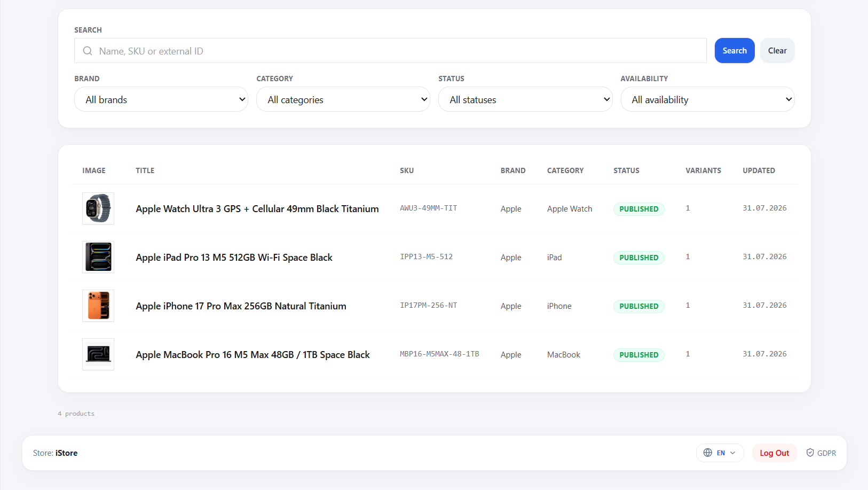The image size is (868, 490).
Task: Click the blue Search button
Action: (735, 51)
